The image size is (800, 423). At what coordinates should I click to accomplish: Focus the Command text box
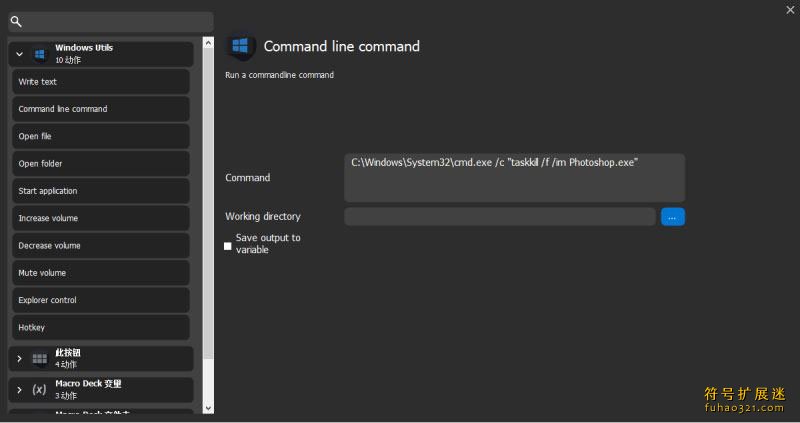[514, 178]
